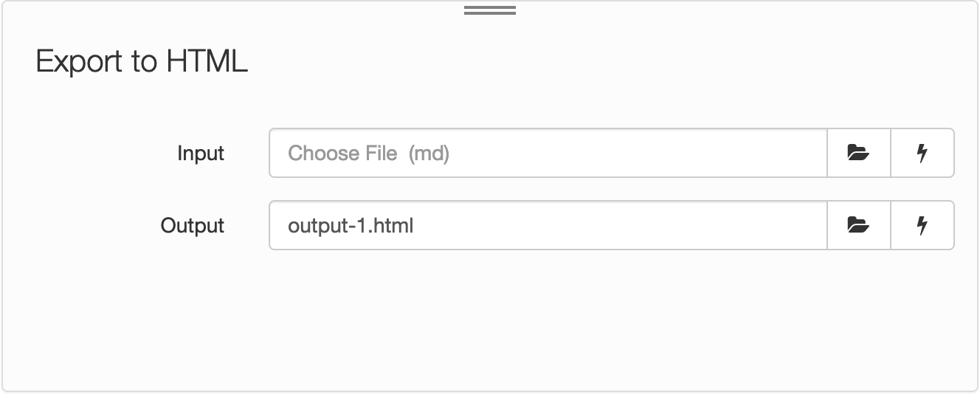Click the "Export to HTML" heading
The image size is (980, 395).
[x=142, y=61]
